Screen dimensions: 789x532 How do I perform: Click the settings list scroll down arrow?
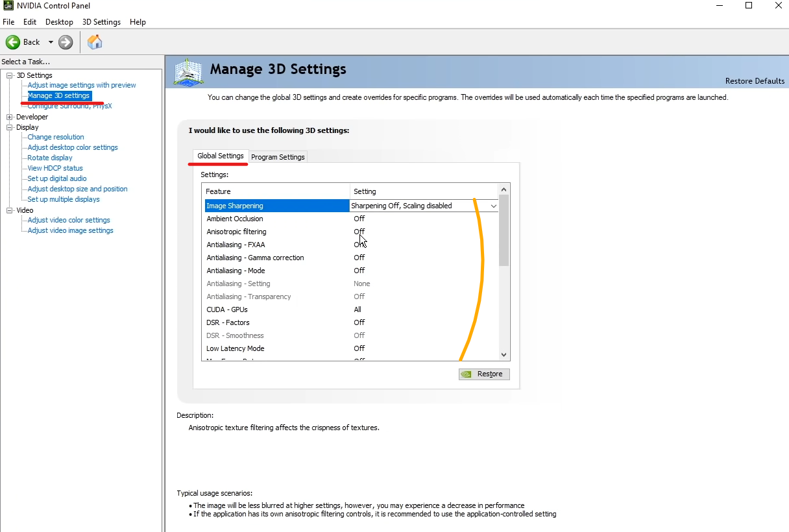[504, 355]
